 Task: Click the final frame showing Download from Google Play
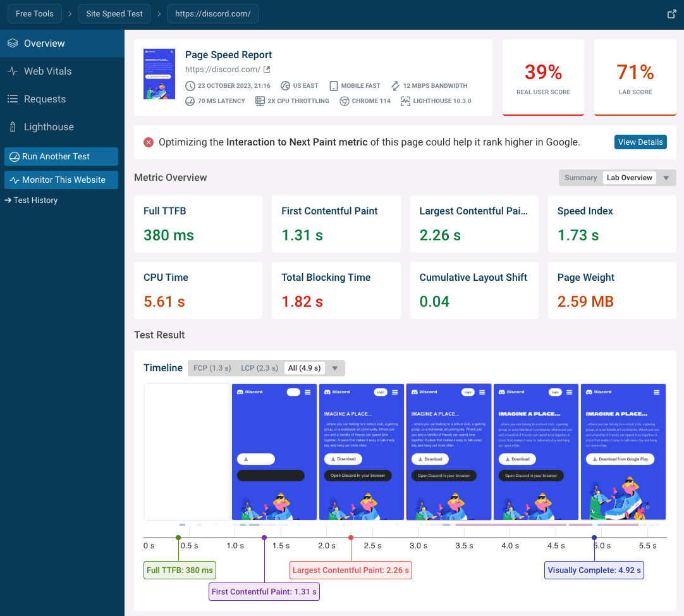pos(623,452)
